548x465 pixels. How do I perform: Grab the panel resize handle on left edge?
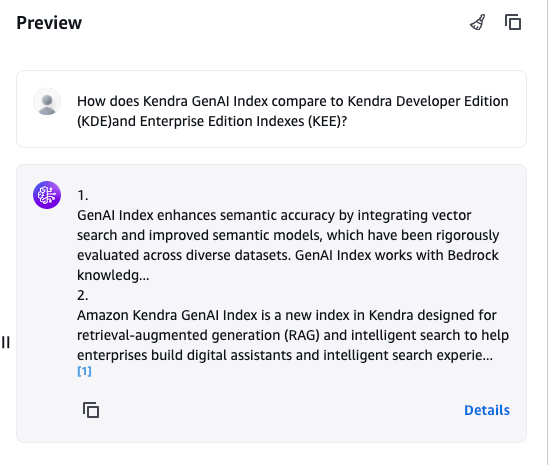click(x=5, y=342)
